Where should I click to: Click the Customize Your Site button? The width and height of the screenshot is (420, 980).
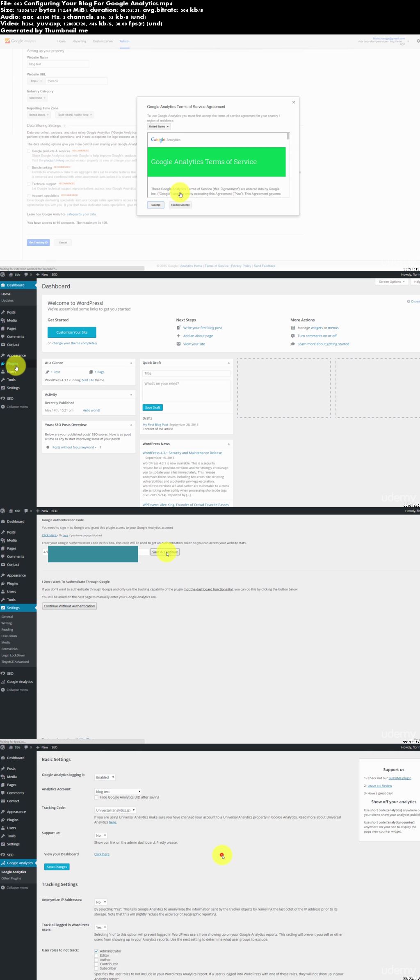[x=72, y=332]
